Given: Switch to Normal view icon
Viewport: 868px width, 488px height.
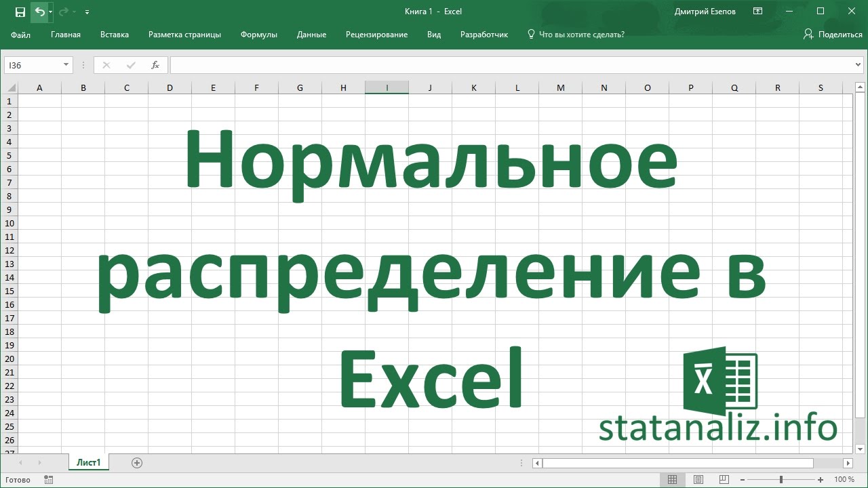Looking at the screenshot, I should [x=672, y=480].
